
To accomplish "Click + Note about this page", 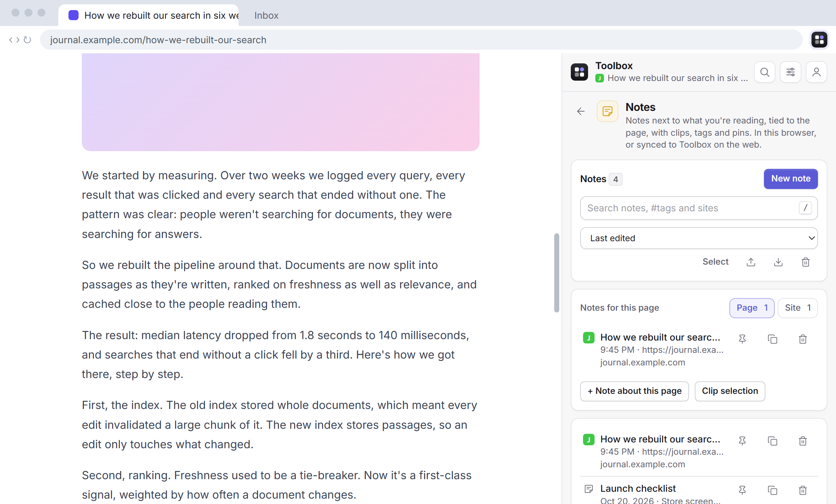I will click(634, 391).
